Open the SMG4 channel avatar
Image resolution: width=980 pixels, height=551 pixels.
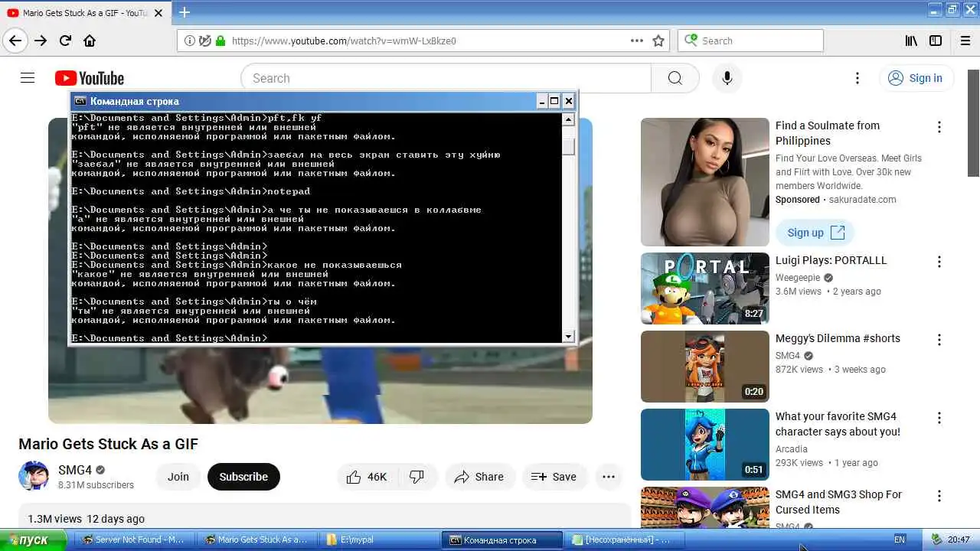pyautogui.click(x=34, y=476)
